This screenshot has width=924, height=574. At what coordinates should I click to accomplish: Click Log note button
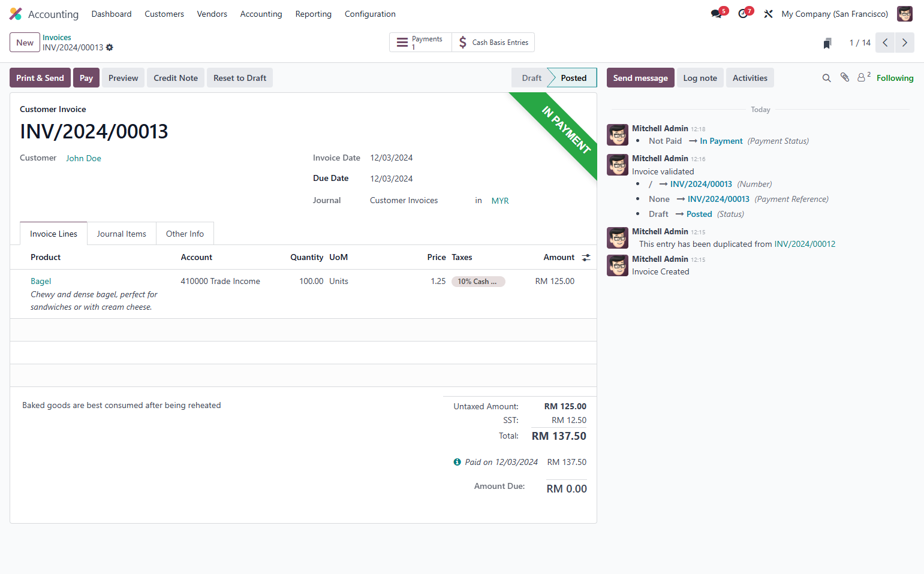(x=700, y=78)
